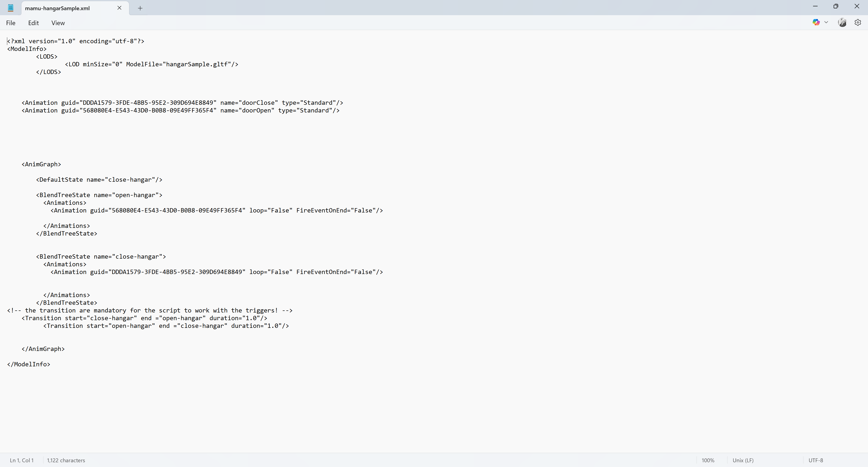Click on the DefaultState close-hangar line
The image size is (868, 467).
(x=99, y=180)
